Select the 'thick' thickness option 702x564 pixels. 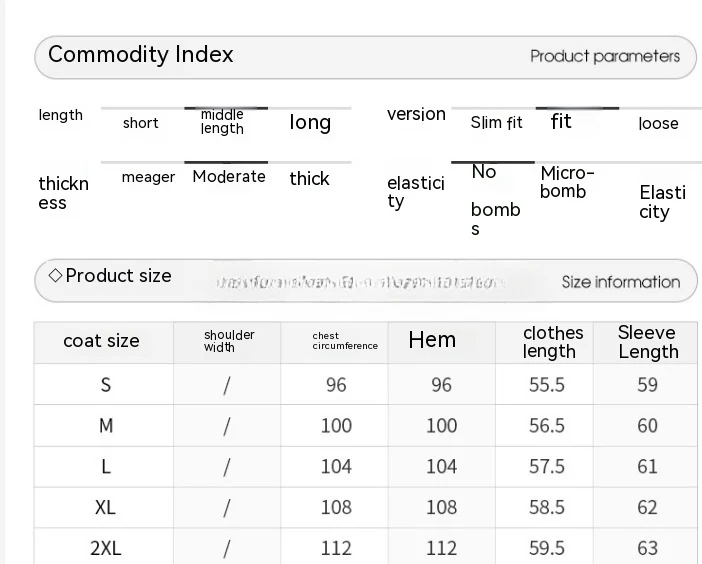click(309, 179)
